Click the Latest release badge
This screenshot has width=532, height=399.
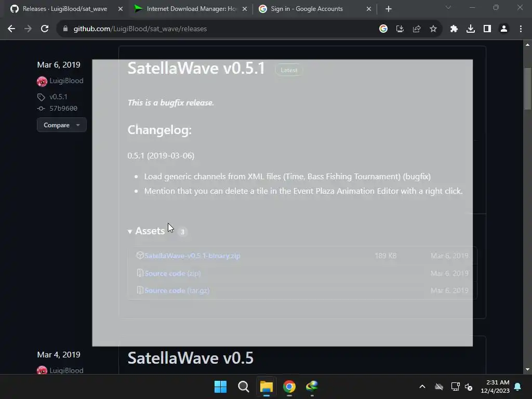[289, 70]
